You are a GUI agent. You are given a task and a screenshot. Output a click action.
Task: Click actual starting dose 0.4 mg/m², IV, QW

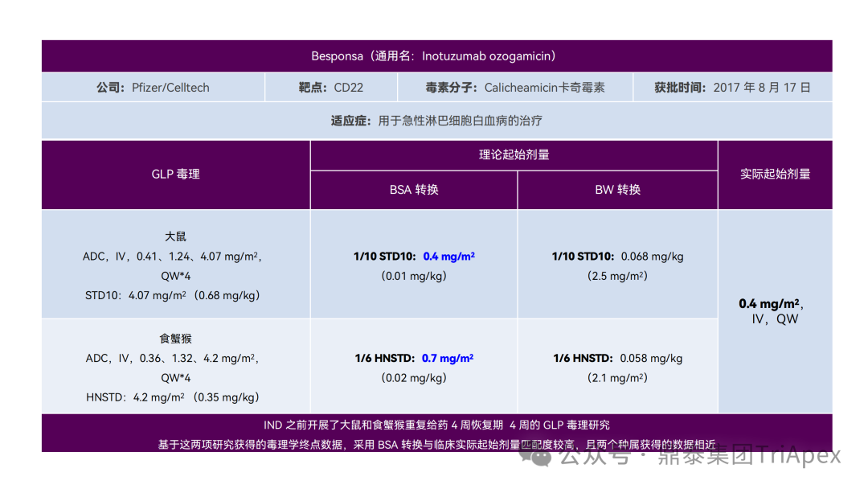pyautogui.click(x=771, y=311)
